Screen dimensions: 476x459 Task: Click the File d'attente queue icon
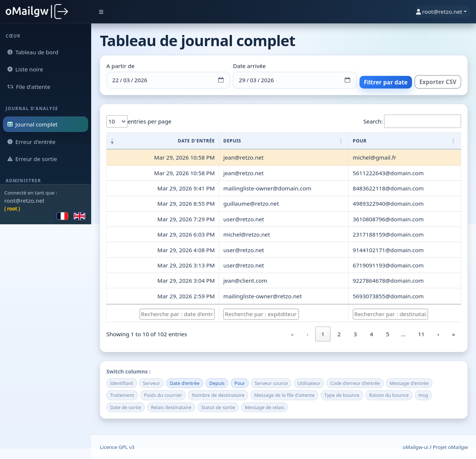coord(10,87)
